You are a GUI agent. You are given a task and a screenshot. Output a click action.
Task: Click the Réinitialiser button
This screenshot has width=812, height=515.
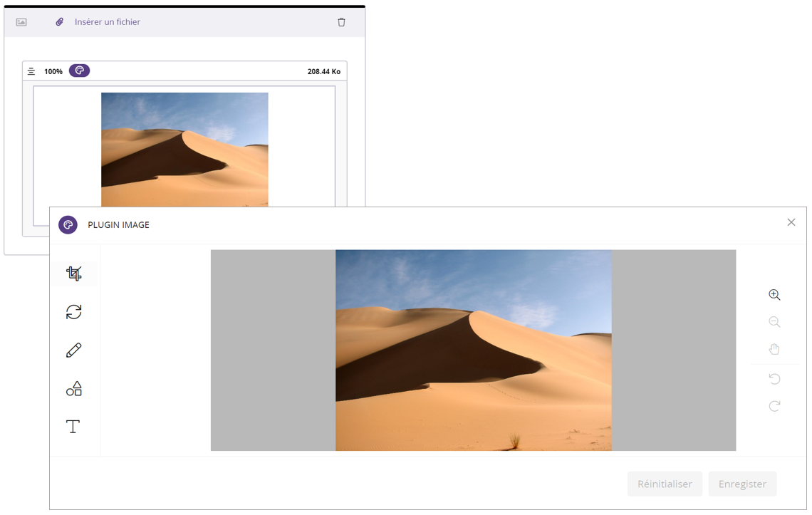(x=665, y=484)
